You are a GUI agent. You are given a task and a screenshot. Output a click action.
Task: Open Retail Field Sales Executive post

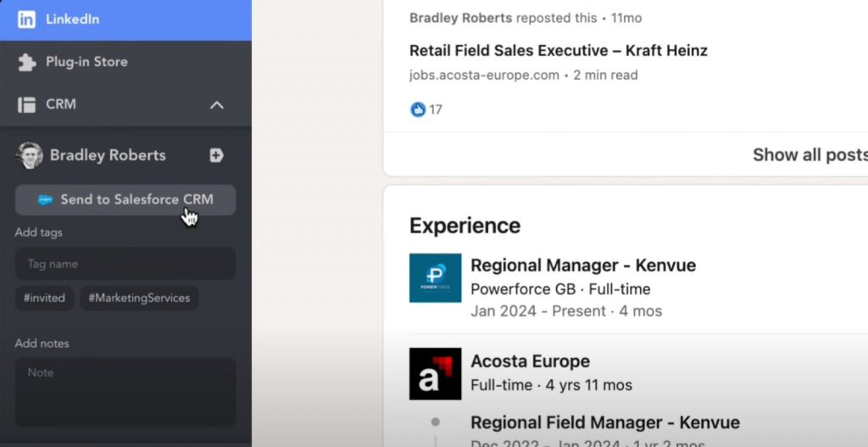pyautogui.click(x=558, y=51)
